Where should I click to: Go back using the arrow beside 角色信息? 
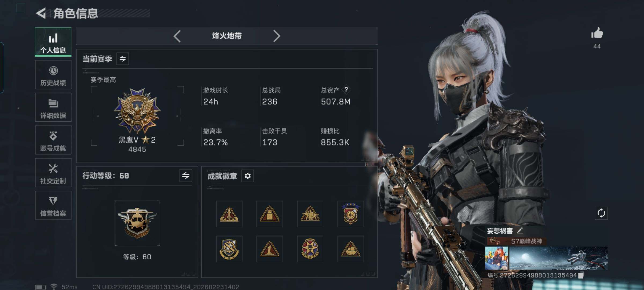(x=41, y=13)
